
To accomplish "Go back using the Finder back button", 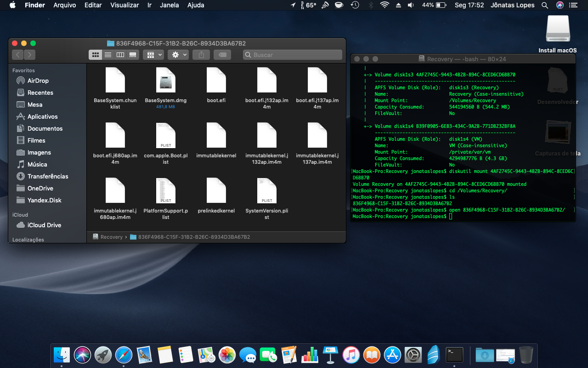I will pyautogui.click(x=18, y=55).
